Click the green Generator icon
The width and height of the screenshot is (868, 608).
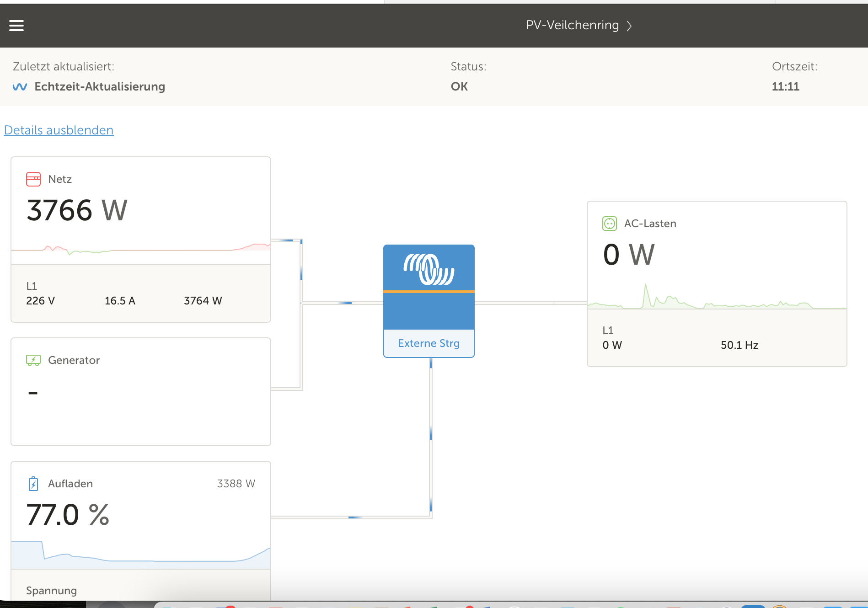tap(33, 360)
